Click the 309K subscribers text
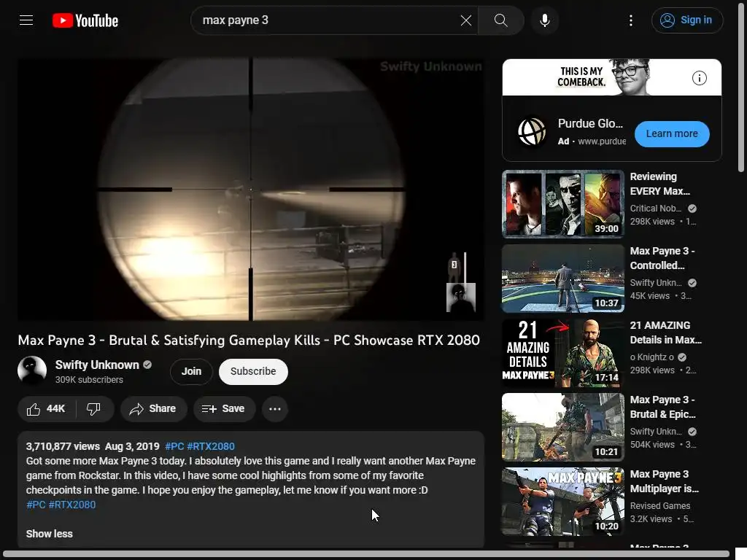The width and height of the screenshot is (747, 560). 89,380
